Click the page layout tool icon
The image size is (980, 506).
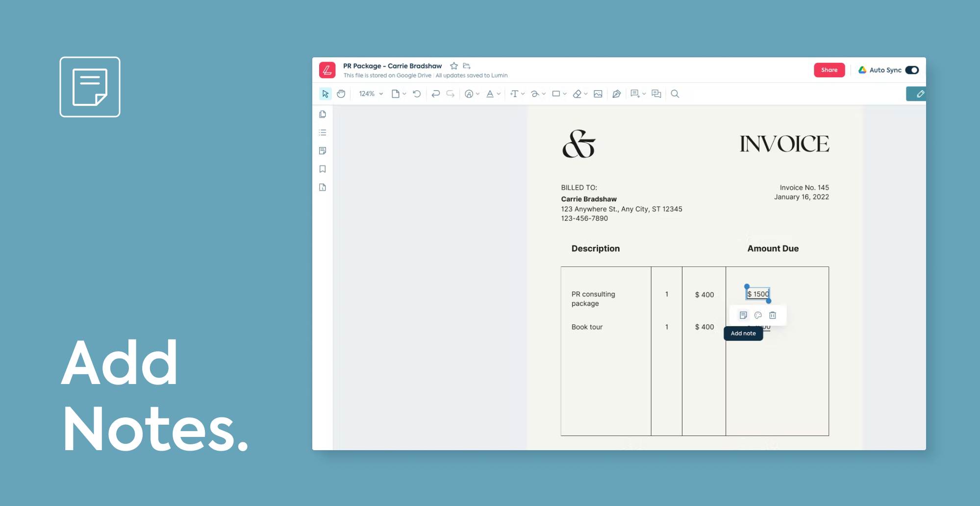coord(395,94)
